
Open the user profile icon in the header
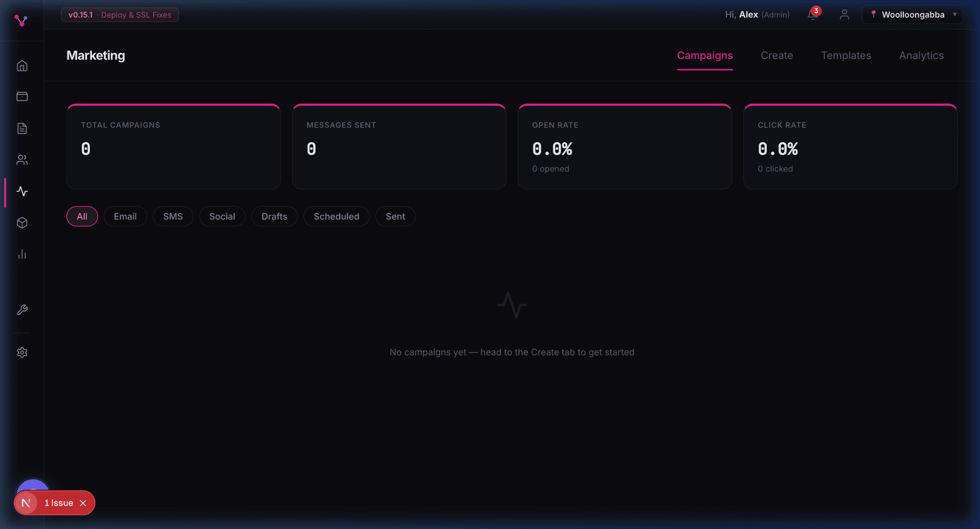point(844,14)
